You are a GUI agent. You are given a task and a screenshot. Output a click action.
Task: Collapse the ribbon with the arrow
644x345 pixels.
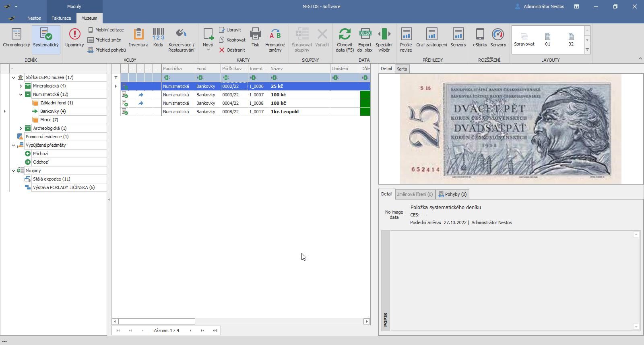click(640, 59)
